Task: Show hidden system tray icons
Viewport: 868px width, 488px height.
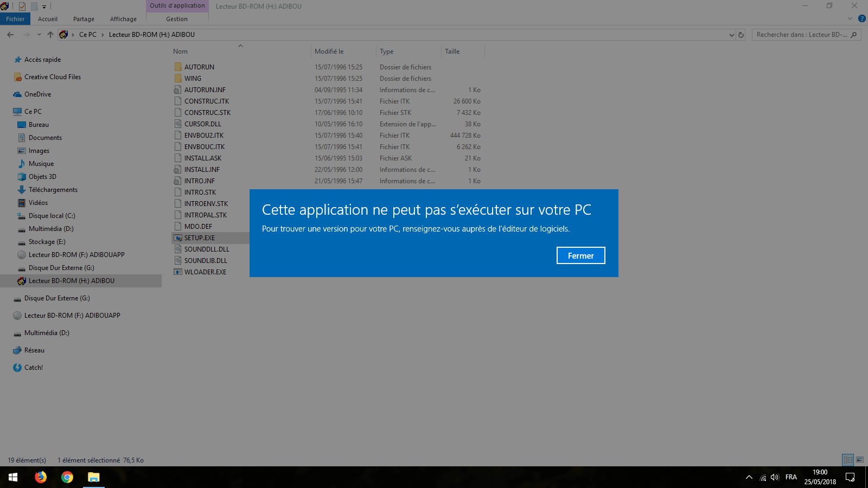Action: (x=749, y=477)
